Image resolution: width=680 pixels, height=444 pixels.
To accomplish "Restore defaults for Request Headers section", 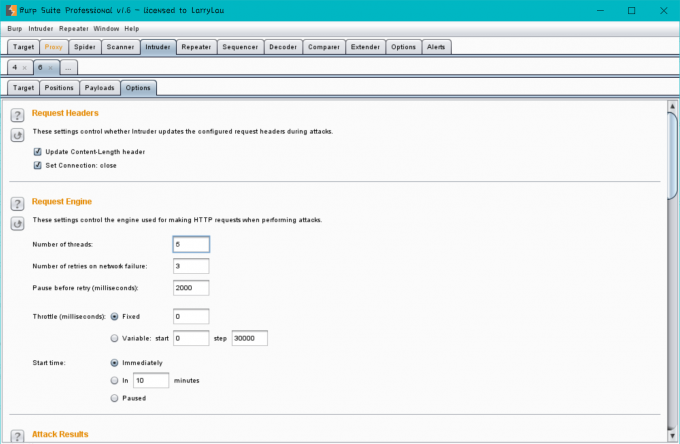I will (x=17, y=135).
